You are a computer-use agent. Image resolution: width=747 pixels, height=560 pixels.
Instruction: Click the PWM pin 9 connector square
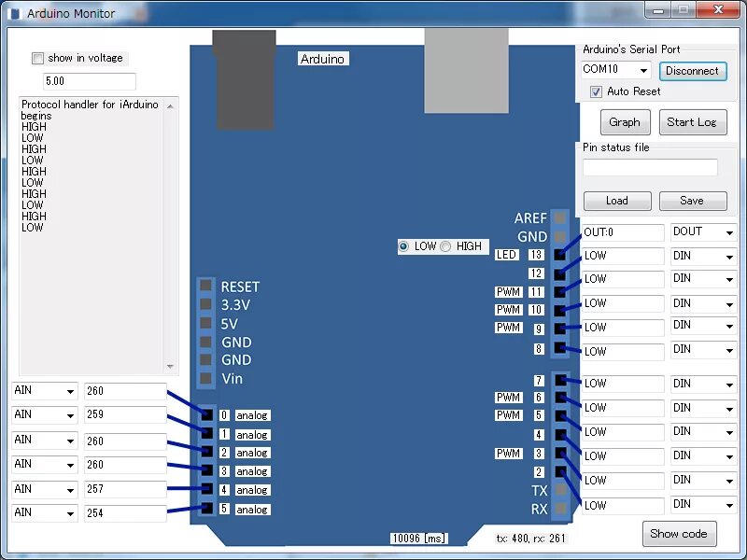[559, 329]
